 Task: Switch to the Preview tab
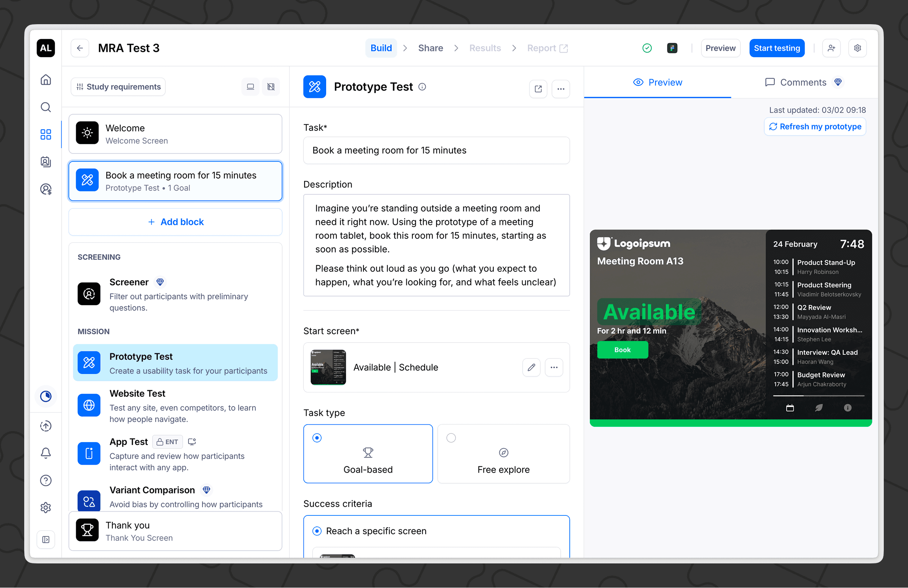click(x=658, y=82)
